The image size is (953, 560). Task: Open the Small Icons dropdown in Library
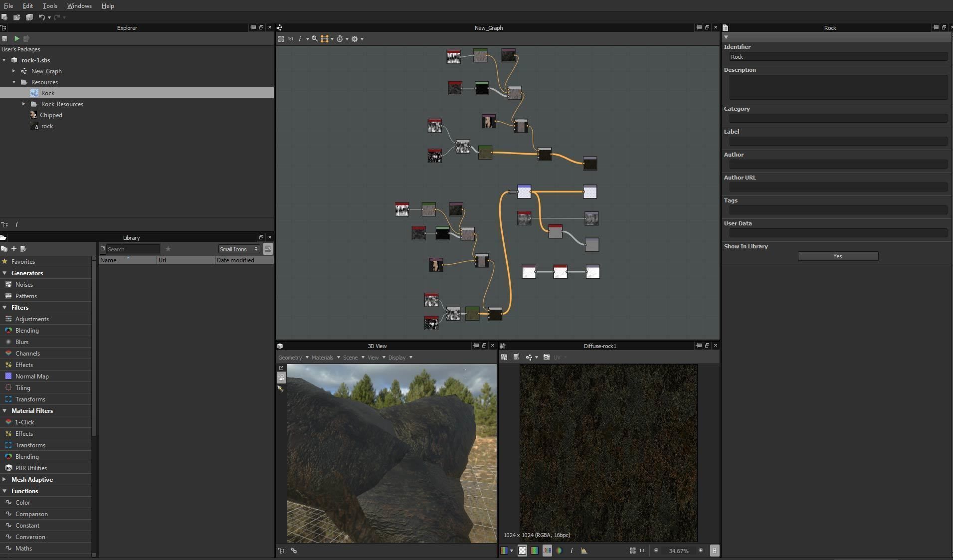click(239, 249)
